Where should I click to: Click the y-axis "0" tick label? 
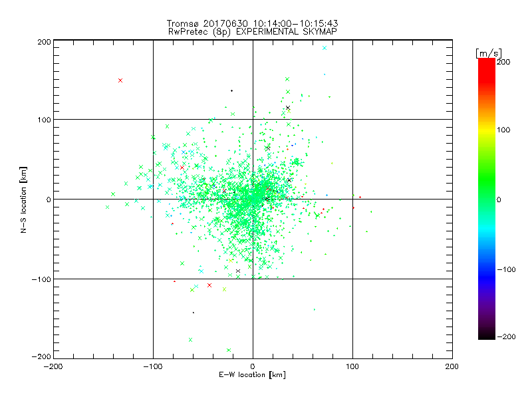49,199
